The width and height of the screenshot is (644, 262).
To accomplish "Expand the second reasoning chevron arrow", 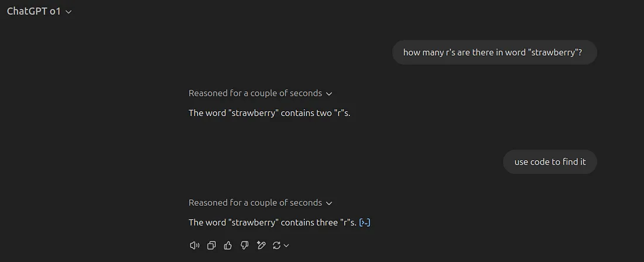I will [329, 203].
